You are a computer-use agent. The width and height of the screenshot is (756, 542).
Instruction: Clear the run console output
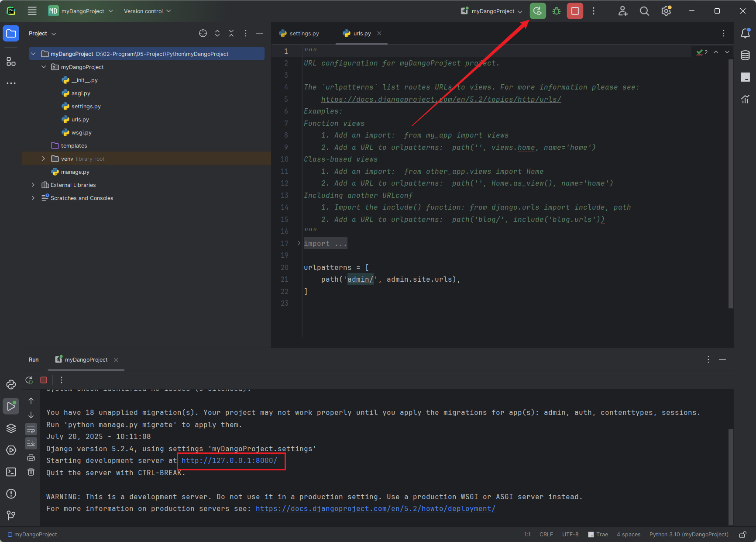[31, 473]
